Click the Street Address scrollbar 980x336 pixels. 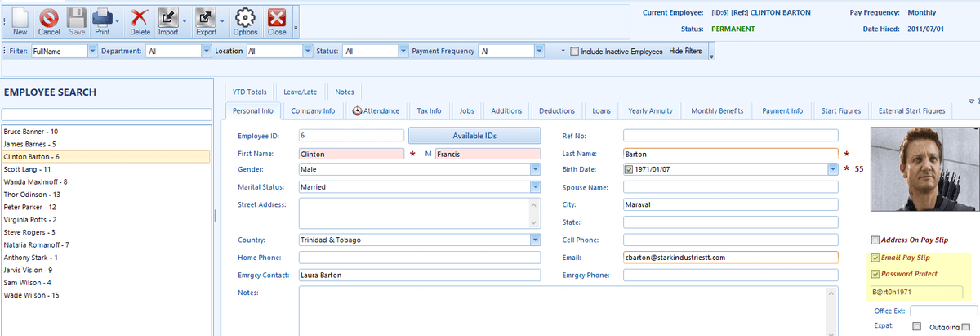coord(536,213)
